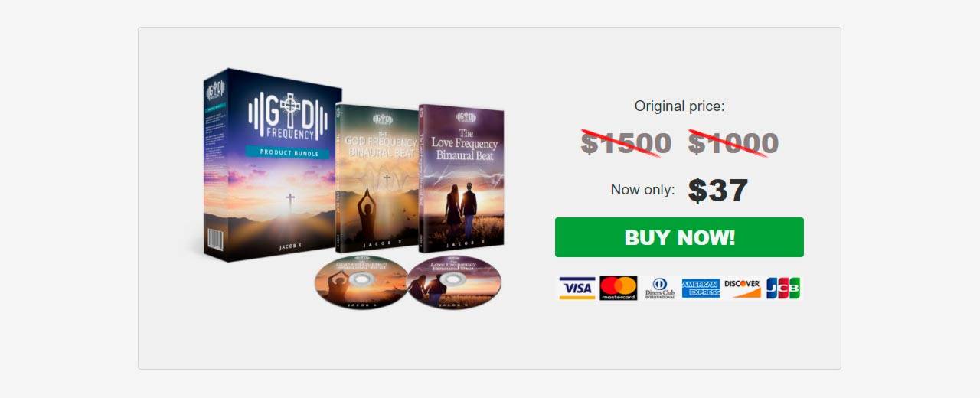The width and height of the screenshot is (980, 398).
Task: Click the 'Now only:' text
Action: click(643, 190)
